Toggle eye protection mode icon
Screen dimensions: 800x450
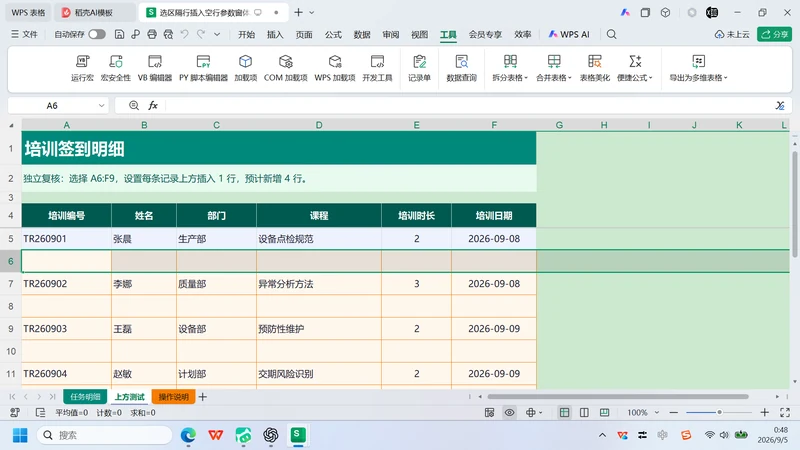click(510, 412)
